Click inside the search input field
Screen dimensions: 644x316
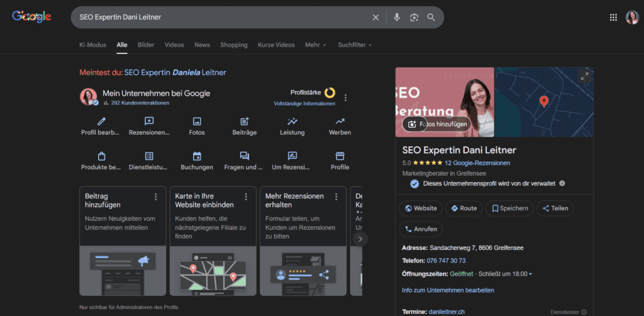point(222,17)
